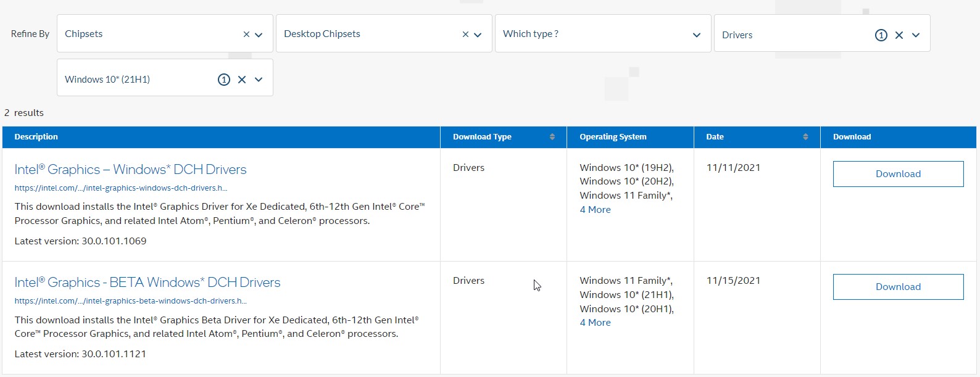Expand the Desktop Chipsets dropdown chevron

pos(478,35)
